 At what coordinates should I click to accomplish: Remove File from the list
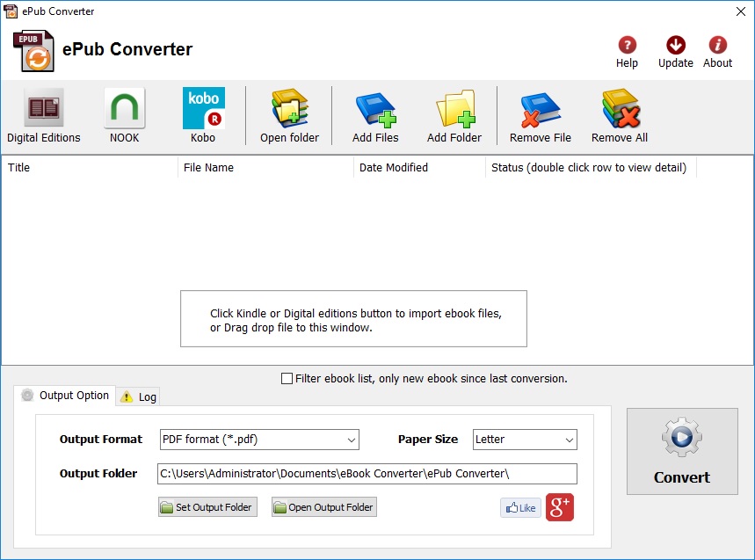coord(541,116)
